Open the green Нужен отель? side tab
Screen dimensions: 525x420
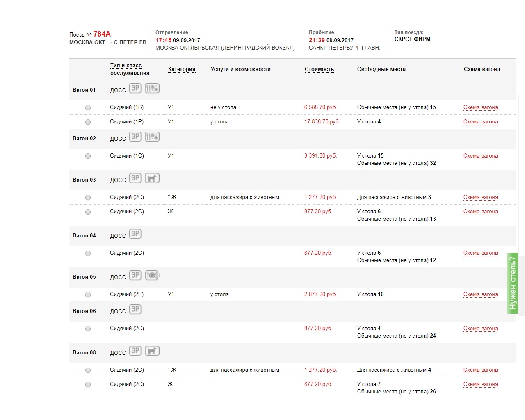coord(513,283)
